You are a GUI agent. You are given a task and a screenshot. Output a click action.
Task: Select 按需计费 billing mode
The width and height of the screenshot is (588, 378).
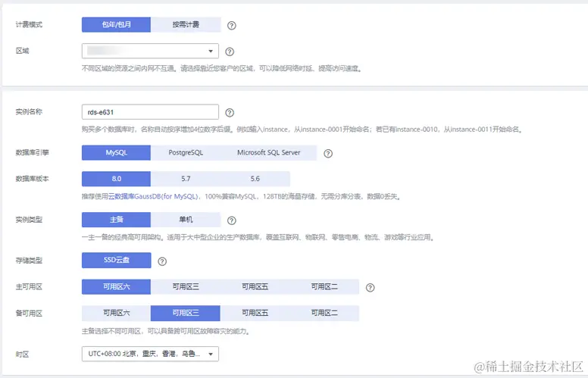click(x=186, y=25)
